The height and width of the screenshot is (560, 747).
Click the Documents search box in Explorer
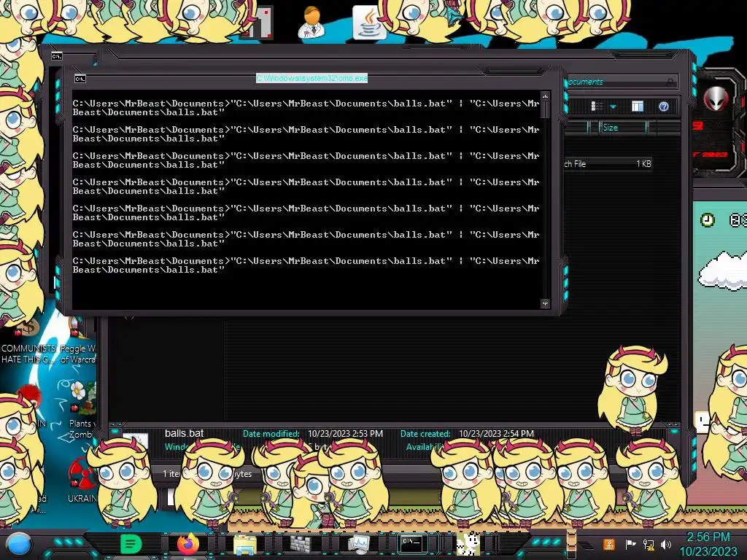tap(621, 82)
